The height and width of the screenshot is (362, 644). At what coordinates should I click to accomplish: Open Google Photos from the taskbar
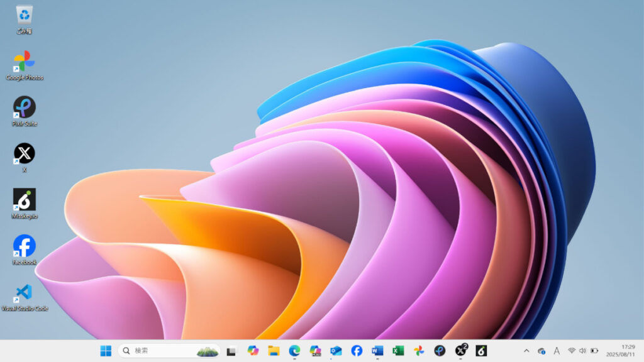(x=419, y=351)
